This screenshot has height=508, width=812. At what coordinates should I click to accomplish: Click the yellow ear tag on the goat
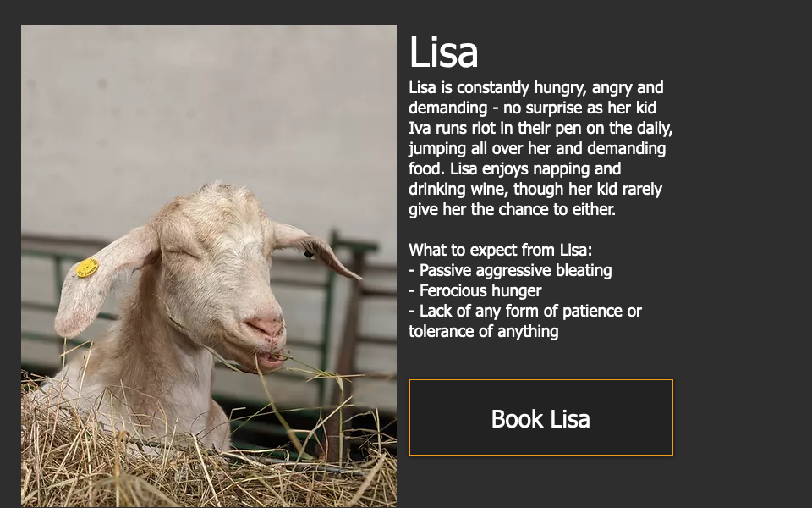click(x=87, y=268)
